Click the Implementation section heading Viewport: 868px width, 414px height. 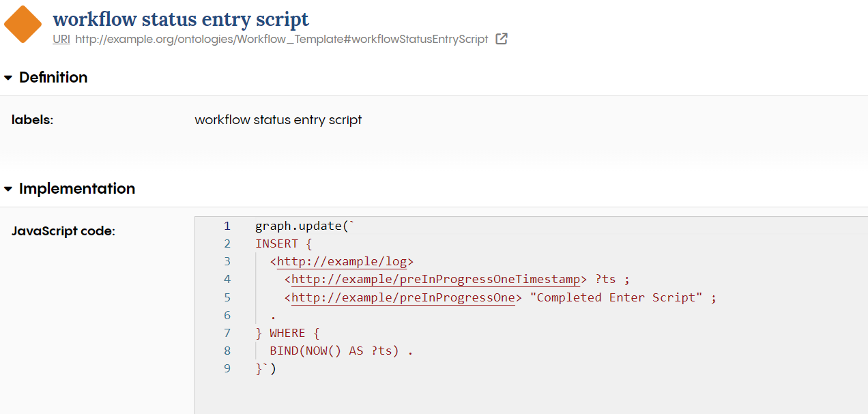click(x=77, y=189)
